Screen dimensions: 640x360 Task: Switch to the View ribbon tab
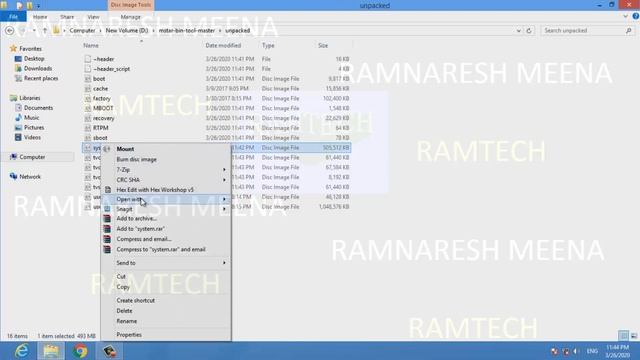point(93,17)
